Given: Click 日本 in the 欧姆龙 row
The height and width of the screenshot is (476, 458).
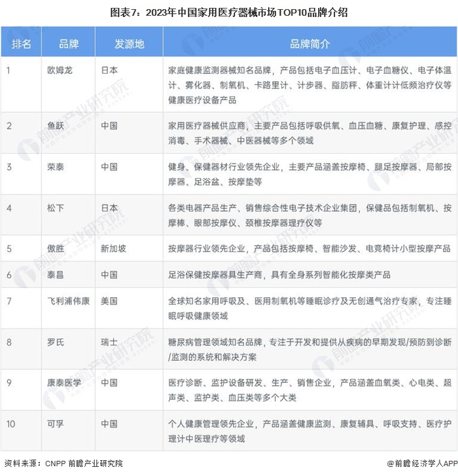Looking at the screenshot, I should 109,71.
